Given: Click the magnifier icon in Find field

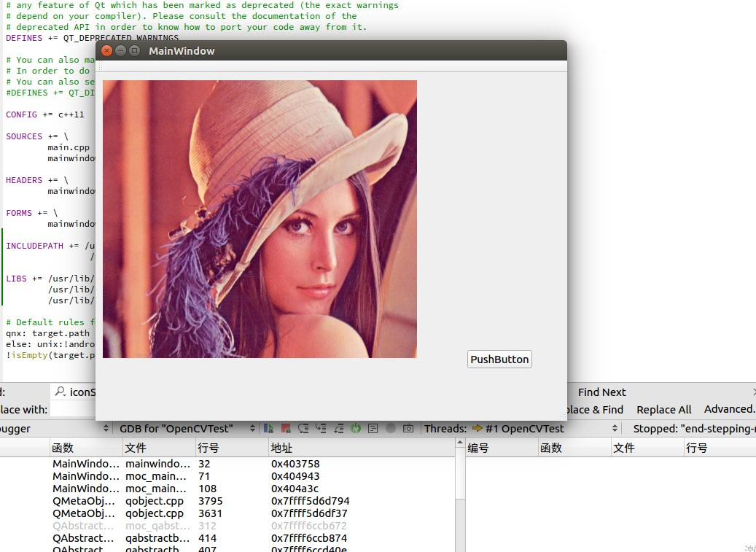Looking at the screenshot, I should point(61,392).
